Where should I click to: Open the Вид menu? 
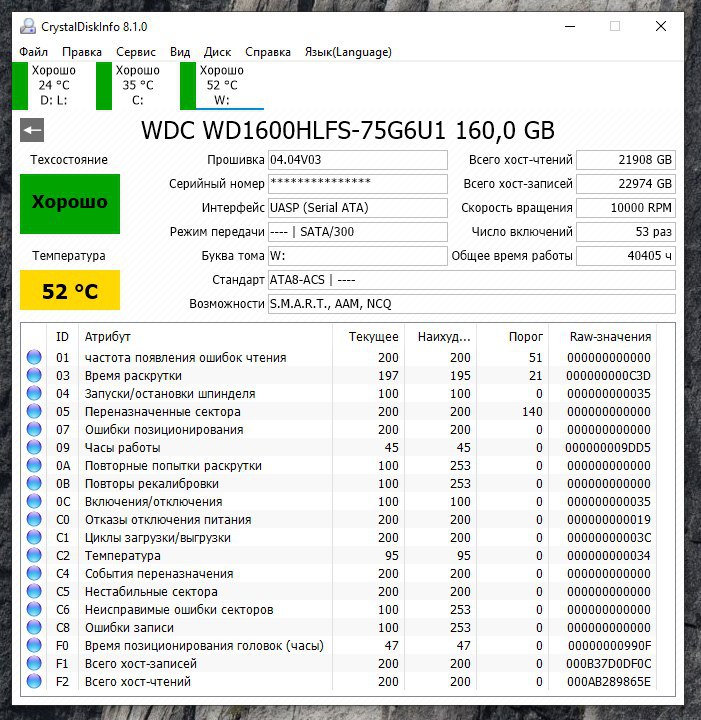(180, 52)
